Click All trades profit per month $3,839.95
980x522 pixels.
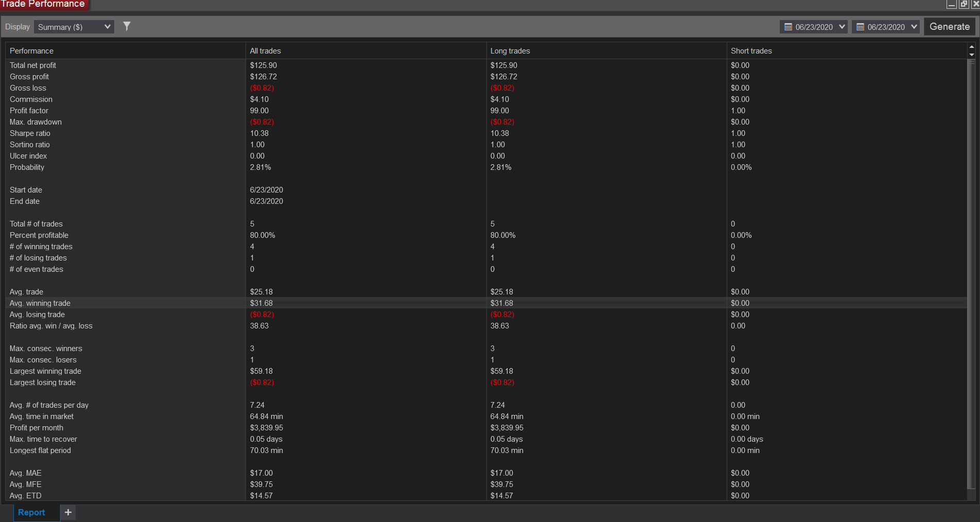pos(267,428)
